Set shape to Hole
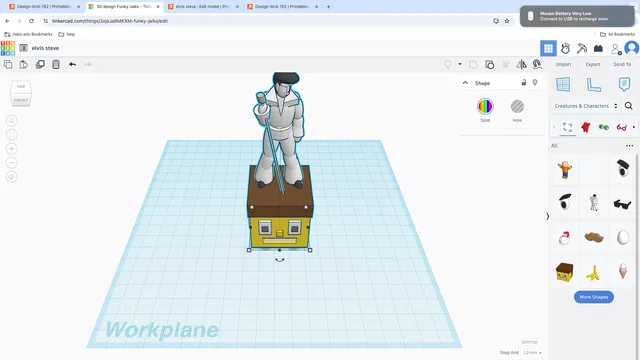 click(517, 107)
